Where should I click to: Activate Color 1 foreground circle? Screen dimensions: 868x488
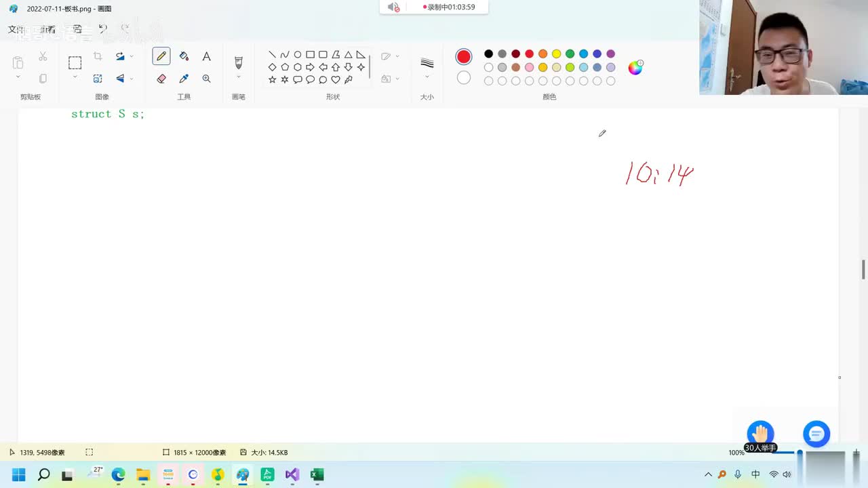click(464, 57)
